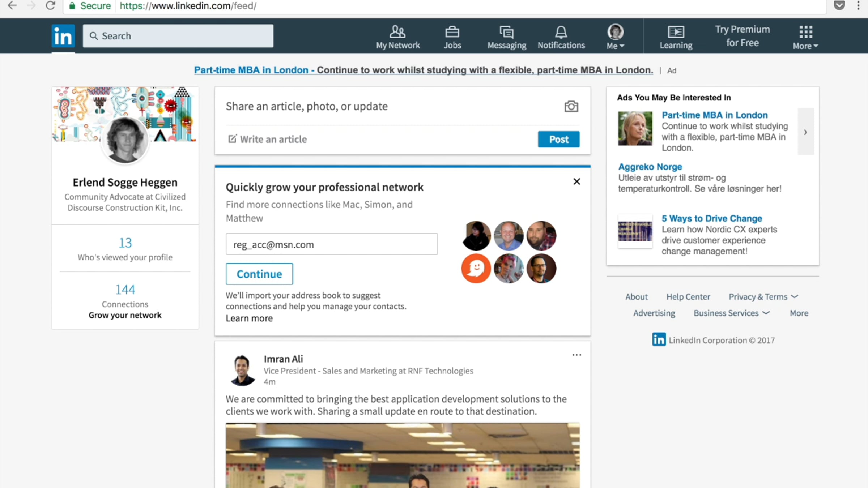View Notifications bell
The image size is (868, 488).
[x=561, y=37]
